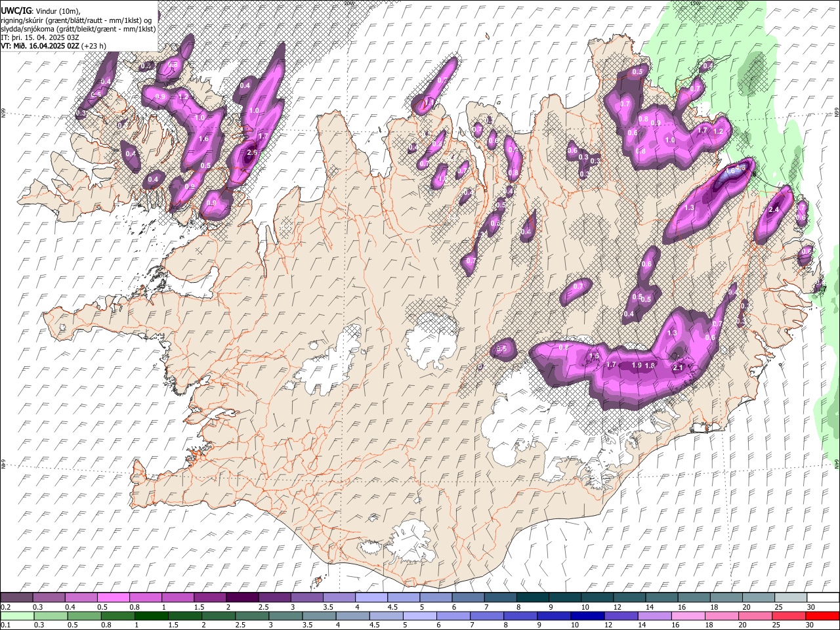Pick the dull mauve 0.2–0.3 snow scale swatch

pyautogui.click(x=17, y=597)
